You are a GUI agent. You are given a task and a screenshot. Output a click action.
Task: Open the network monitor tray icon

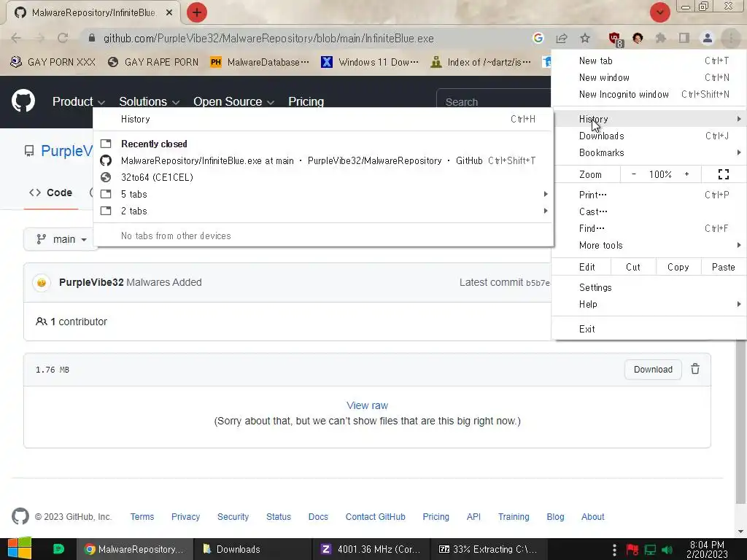pos(650,550)
